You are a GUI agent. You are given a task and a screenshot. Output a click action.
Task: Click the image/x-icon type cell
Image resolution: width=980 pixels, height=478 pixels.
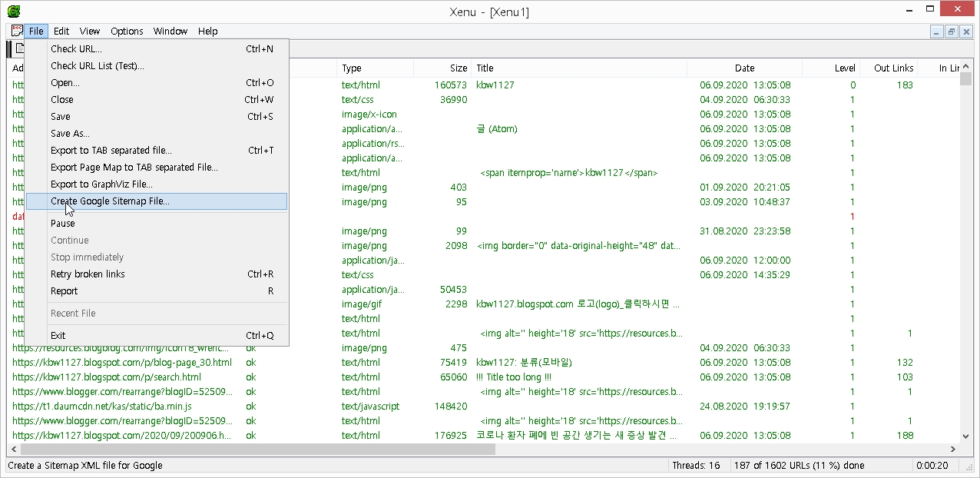point(369,115)
